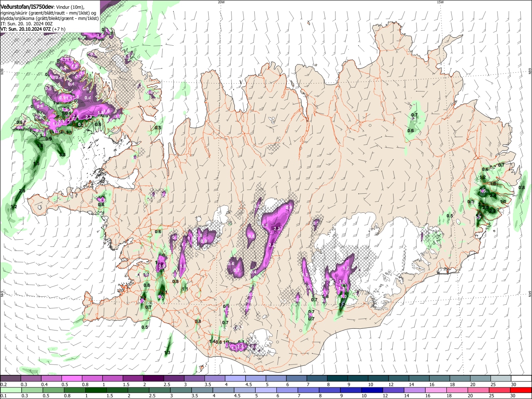Select the bright pink upper swatch between 0.5 and 0.8

pos(71,379)
